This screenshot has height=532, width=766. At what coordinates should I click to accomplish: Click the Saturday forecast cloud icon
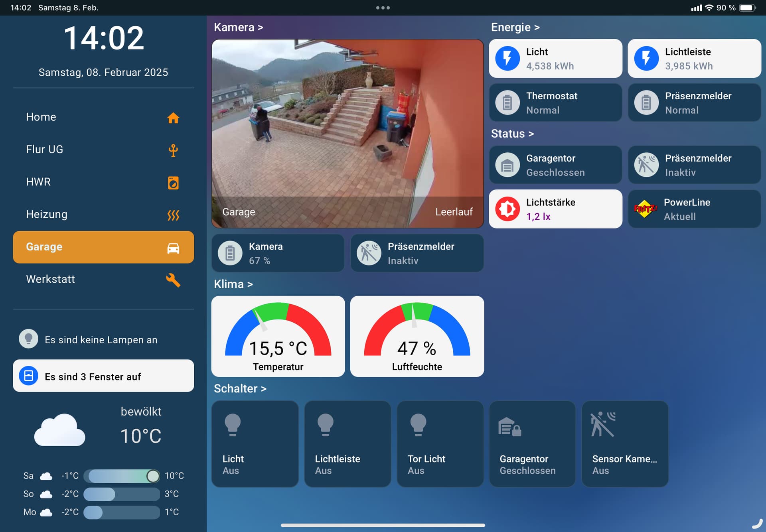pos(46,476)
